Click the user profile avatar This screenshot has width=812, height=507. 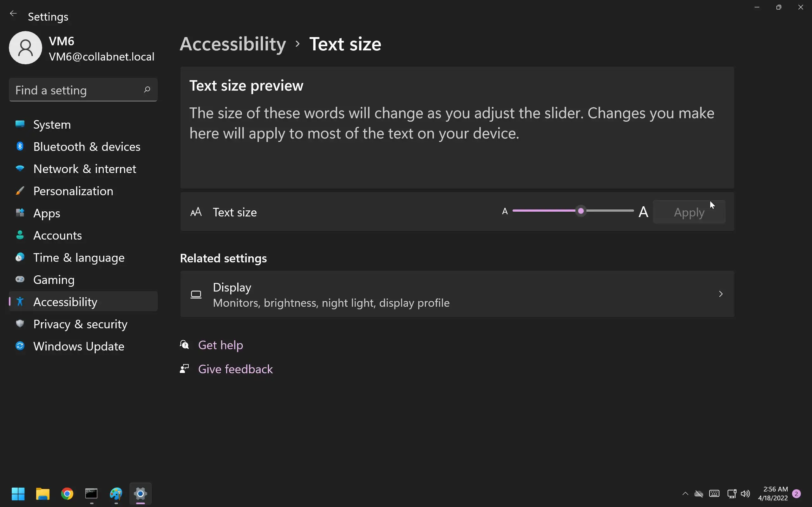[25, 48]
